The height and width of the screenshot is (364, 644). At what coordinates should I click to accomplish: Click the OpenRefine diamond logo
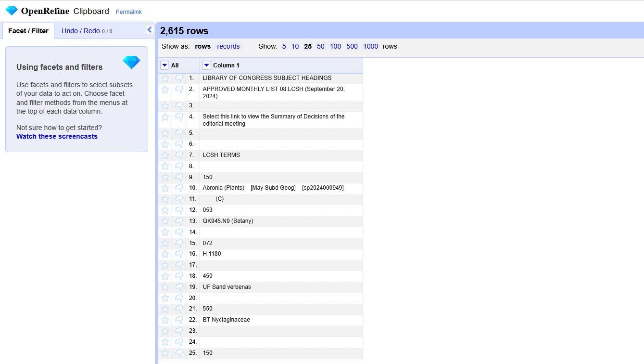click(11, 11)
